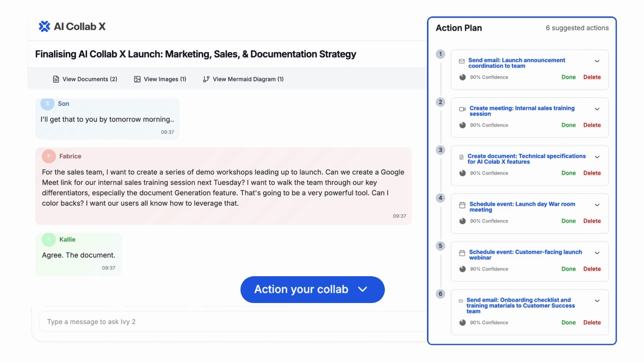Screen dimensions: 644x362
Task: Expand the customer-facing launch webinar action
Action: 597,253
